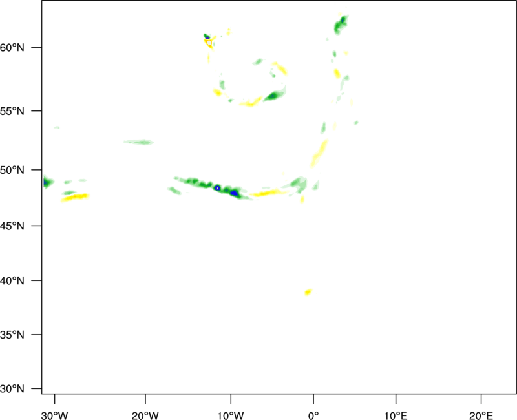The width and height of the screenshot is (517, 420).
Task: Click the 20°W longitude label
Action: point(145,415)
